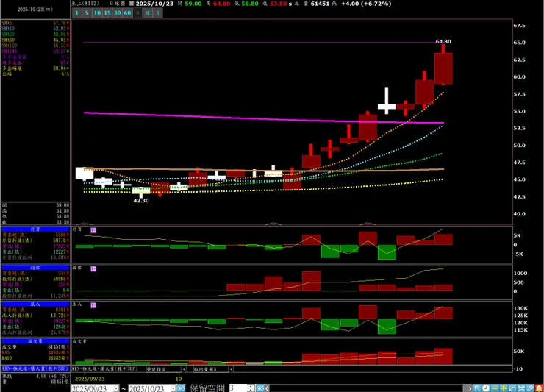Click the yellow minus zoom-out icon
The width and height of the screenshot is (544, 392).
[495, 388]
